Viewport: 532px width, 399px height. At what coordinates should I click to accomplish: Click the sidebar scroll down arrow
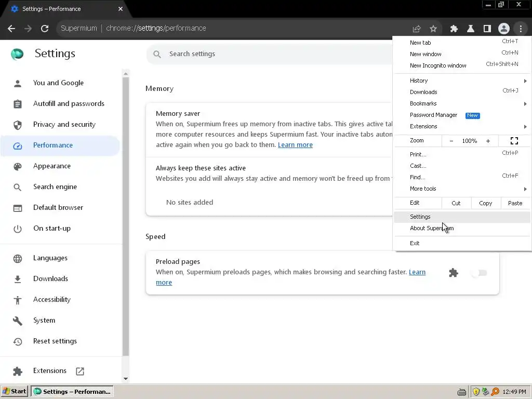coord(126,379)
